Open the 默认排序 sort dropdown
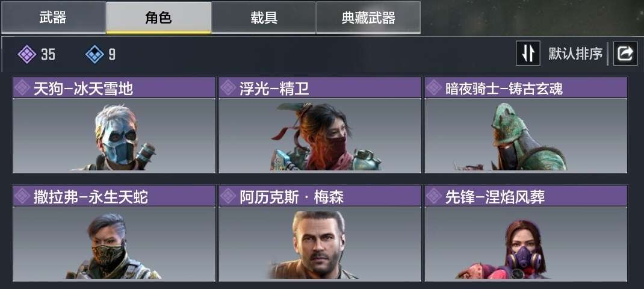The image size is (644, 289). pos(575,54)
